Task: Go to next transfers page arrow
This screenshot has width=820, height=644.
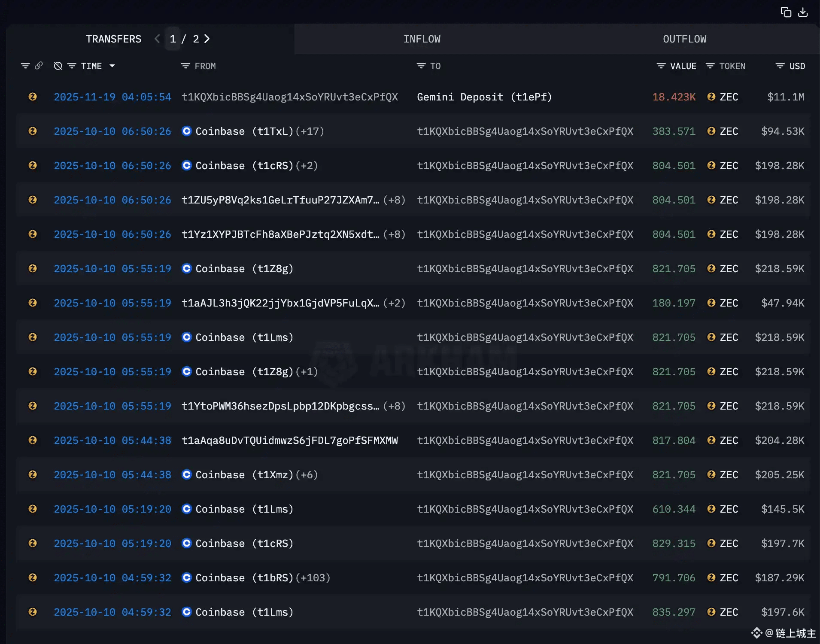Action: point(207,39)
